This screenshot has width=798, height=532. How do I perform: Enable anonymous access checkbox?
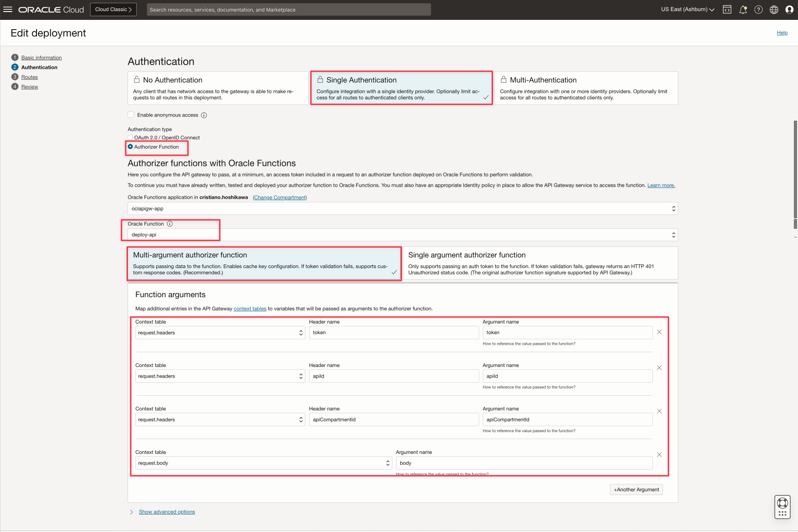[131, 115]
